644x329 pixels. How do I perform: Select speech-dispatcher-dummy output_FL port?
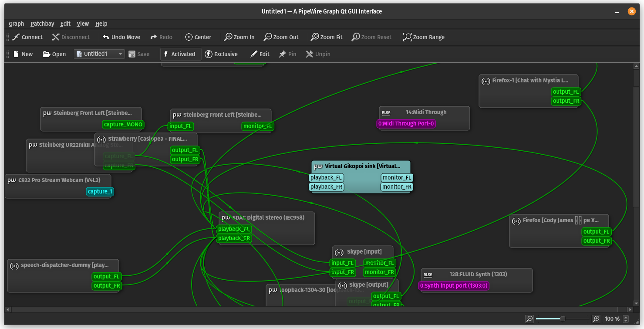[107, 277]
